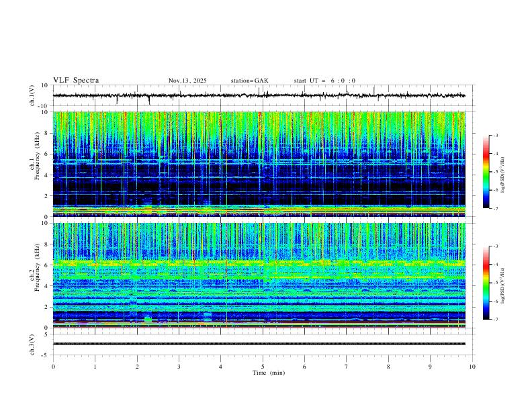This screenshot has width=532, height=411.
Task: Click time axis tick label "1"
Action: [95, 367]
